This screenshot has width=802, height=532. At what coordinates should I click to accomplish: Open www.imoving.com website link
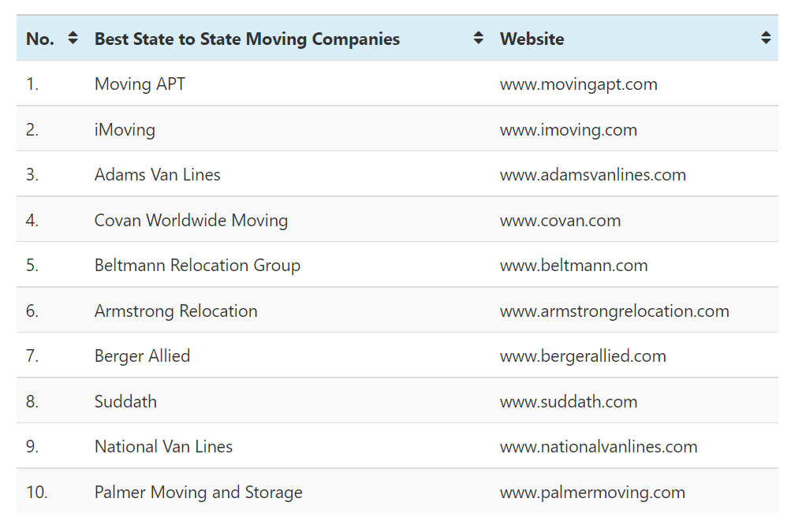[568, 130]
